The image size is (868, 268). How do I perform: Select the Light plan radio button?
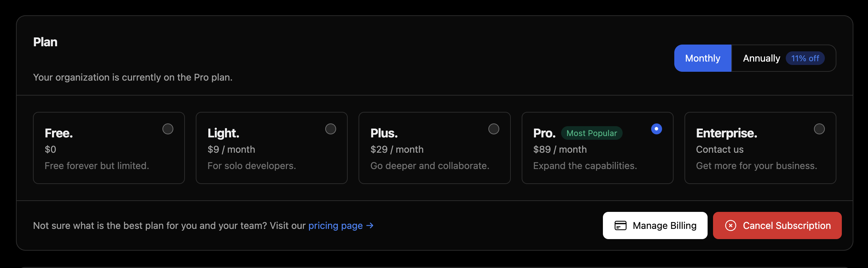point(330,129)
